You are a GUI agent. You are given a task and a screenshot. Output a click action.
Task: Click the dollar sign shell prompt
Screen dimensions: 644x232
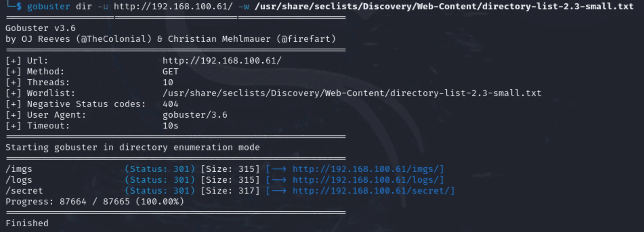click(x=19, y=6)
